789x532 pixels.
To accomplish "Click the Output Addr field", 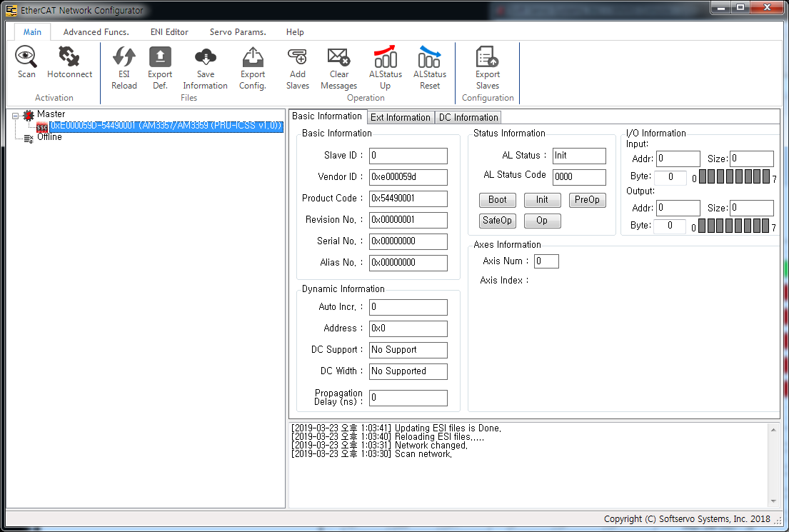I will click(x=678, y=209).
